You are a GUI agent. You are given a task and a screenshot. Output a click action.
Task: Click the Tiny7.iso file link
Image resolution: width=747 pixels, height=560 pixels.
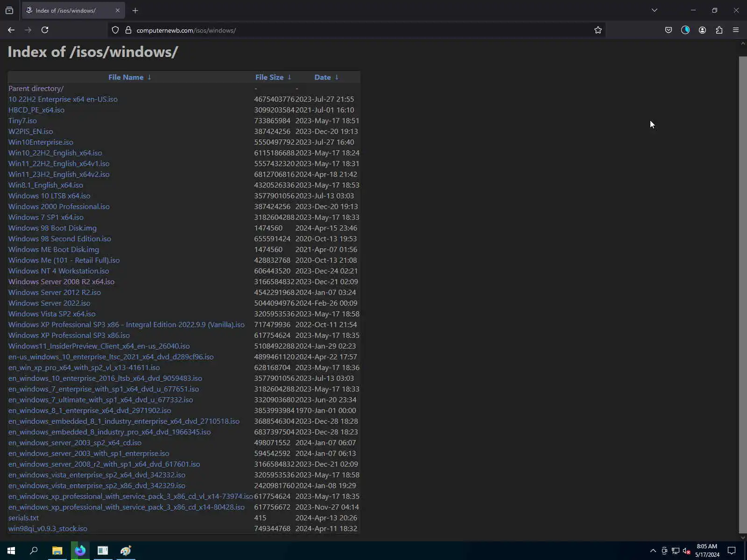pos(22,121)
